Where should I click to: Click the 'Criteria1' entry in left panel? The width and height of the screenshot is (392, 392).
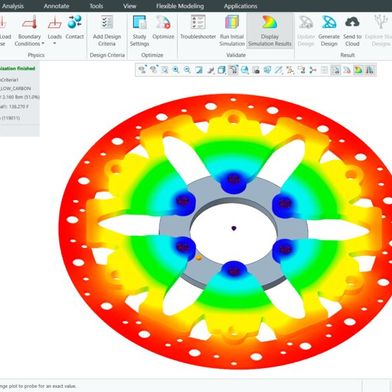pos(9,80)
